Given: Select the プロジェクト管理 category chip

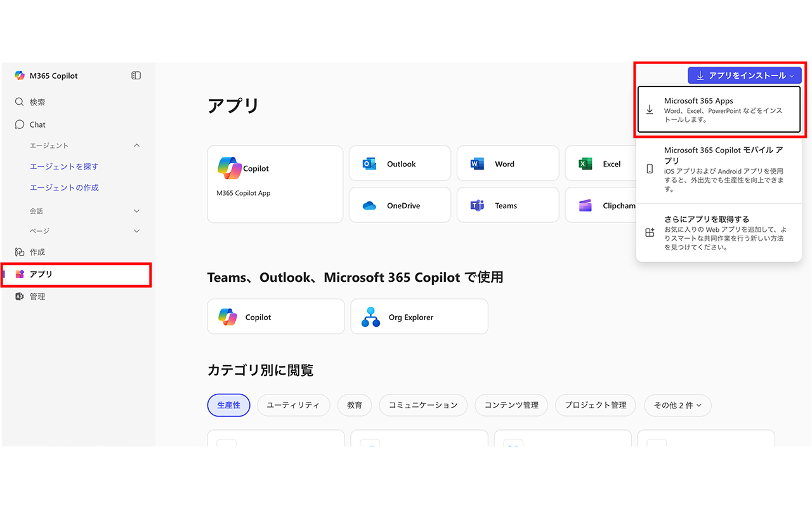Looking at the screenshot, I should (596, 405).
